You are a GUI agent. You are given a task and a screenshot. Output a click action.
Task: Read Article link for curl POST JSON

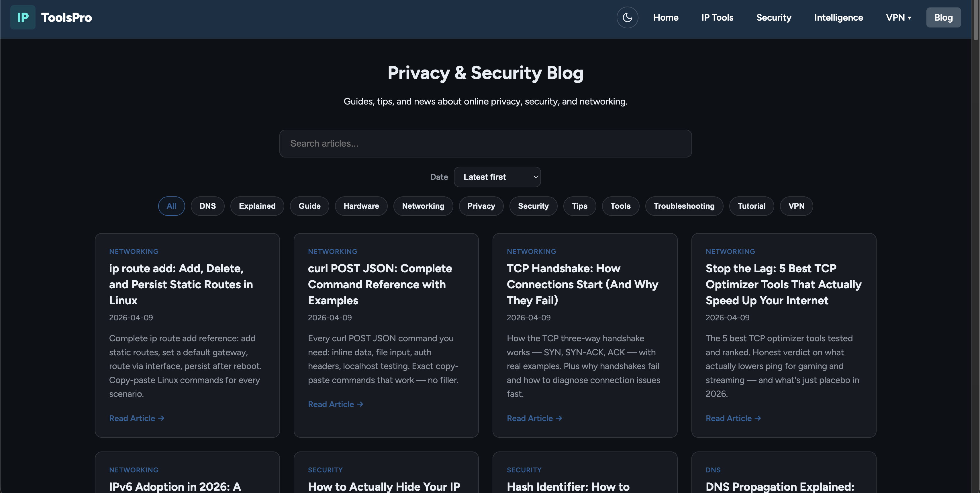[x=335, y=405]
